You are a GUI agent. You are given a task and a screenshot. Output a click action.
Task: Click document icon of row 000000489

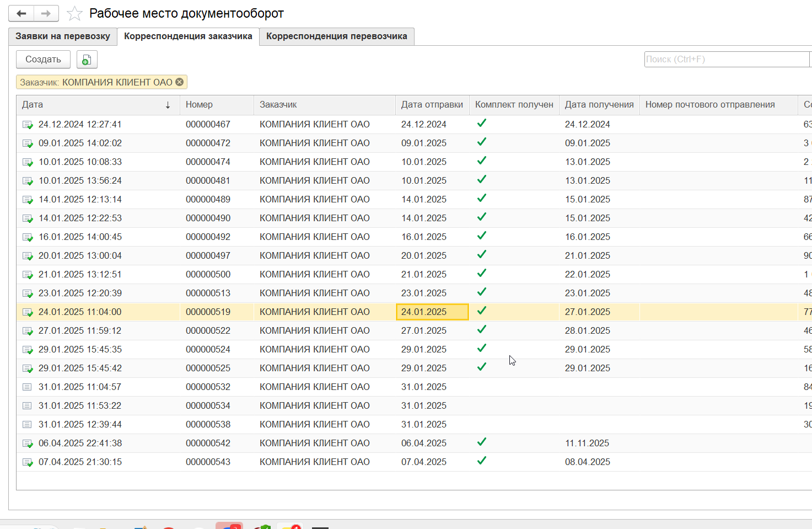pos(27,200)
